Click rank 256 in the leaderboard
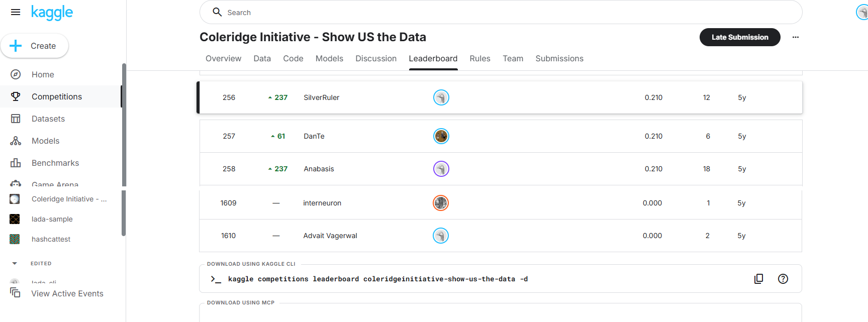 [229, 97]
